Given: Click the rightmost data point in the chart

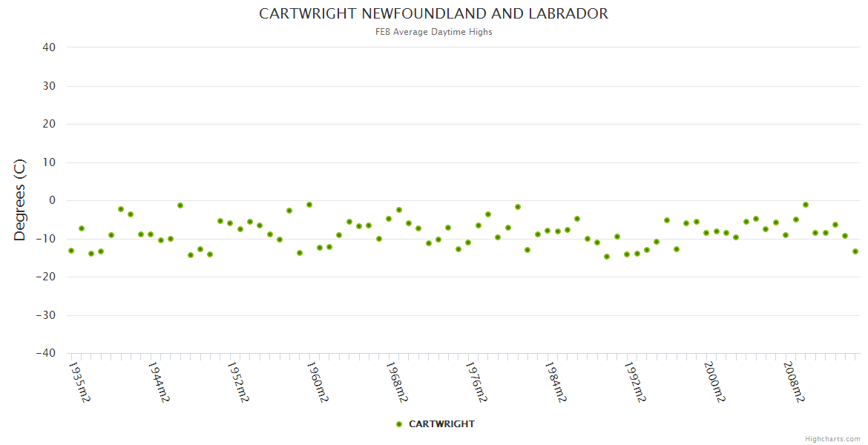Looking at the screenshot, I should pos(855,251).
